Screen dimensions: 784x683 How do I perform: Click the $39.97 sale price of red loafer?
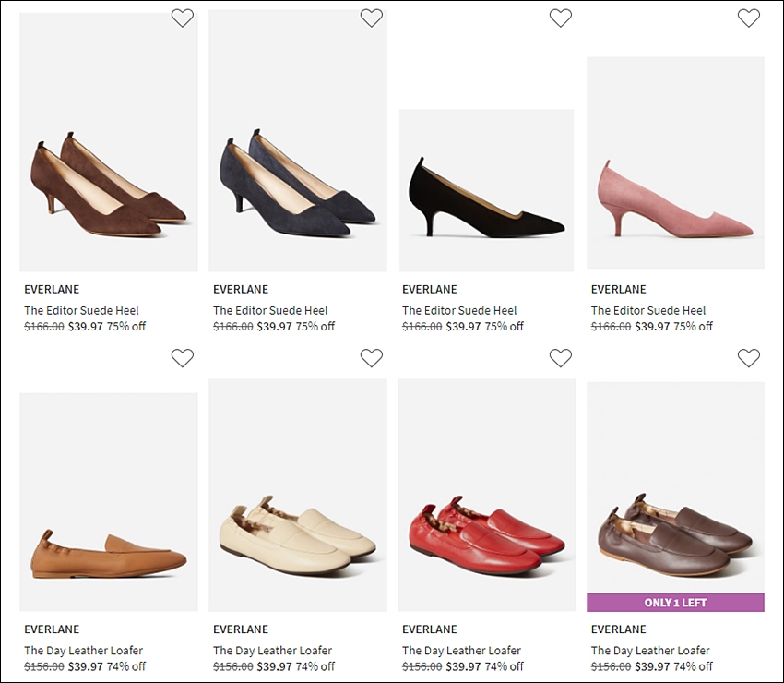(x=464, y=666)
